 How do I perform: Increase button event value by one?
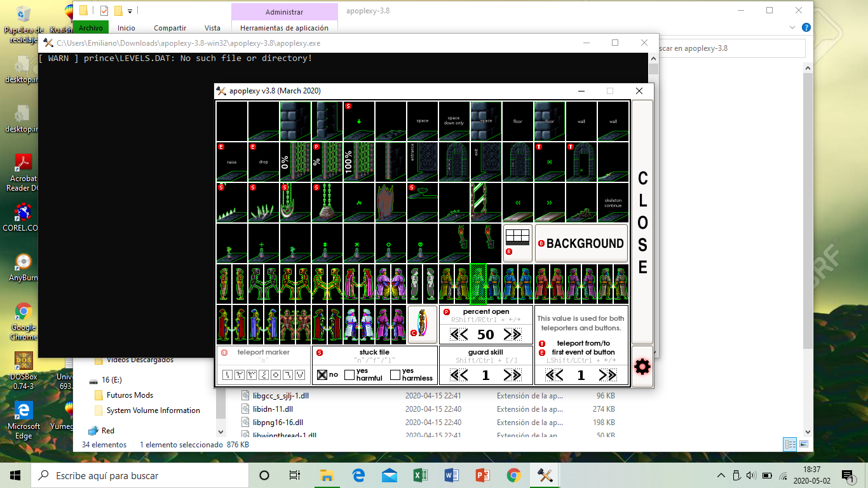604,375
